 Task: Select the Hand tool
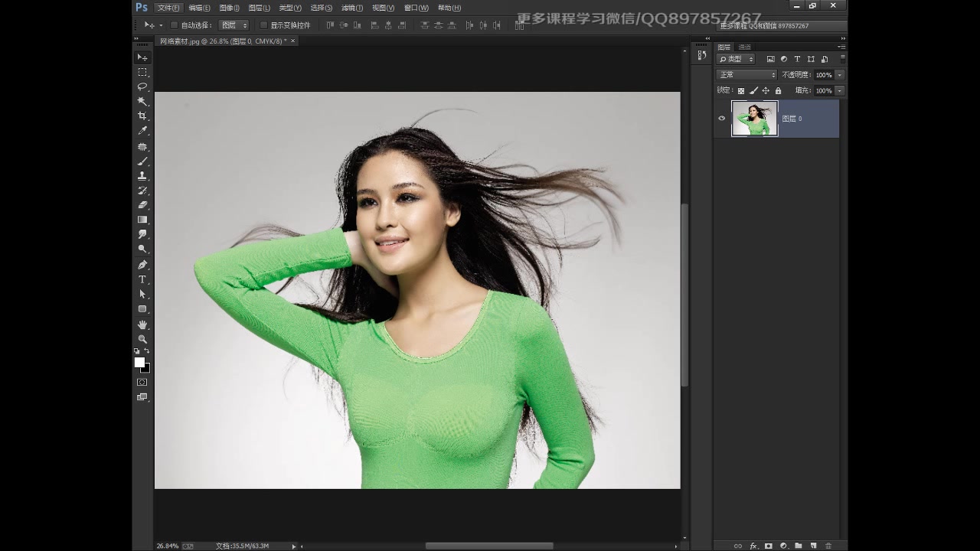pos(142,324)
